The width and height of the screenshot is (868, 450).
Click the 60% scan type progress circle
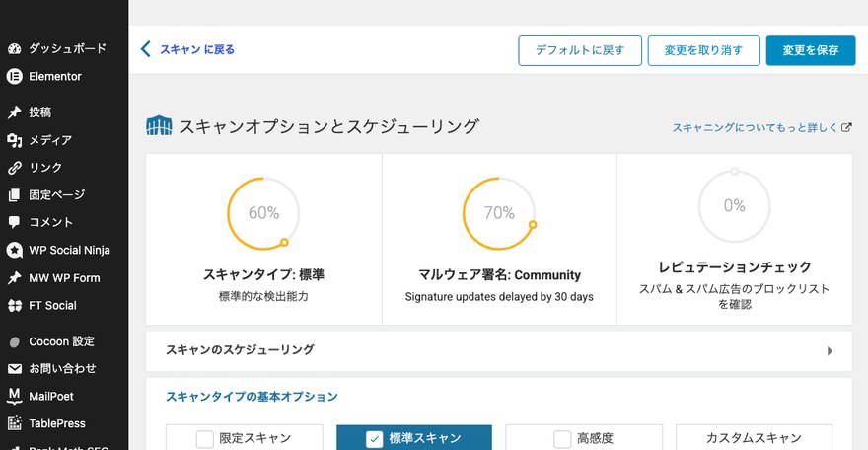click(263, 213)
